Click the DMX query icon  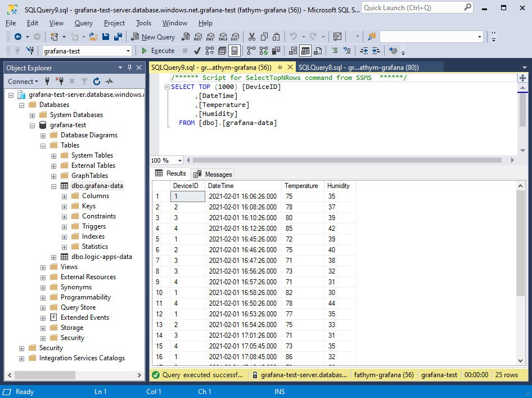coord(210,37)
